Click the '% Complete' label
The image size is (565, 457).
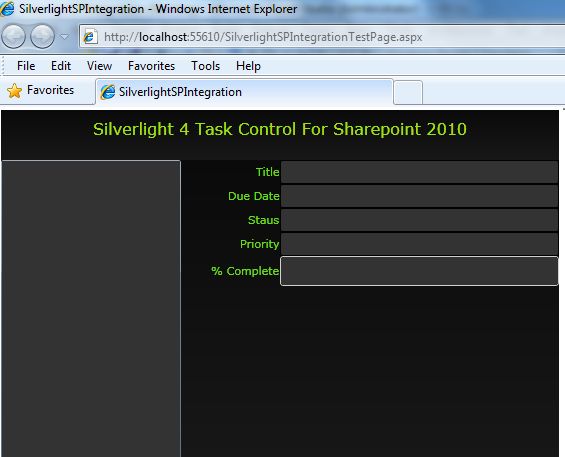pos(245,271)
